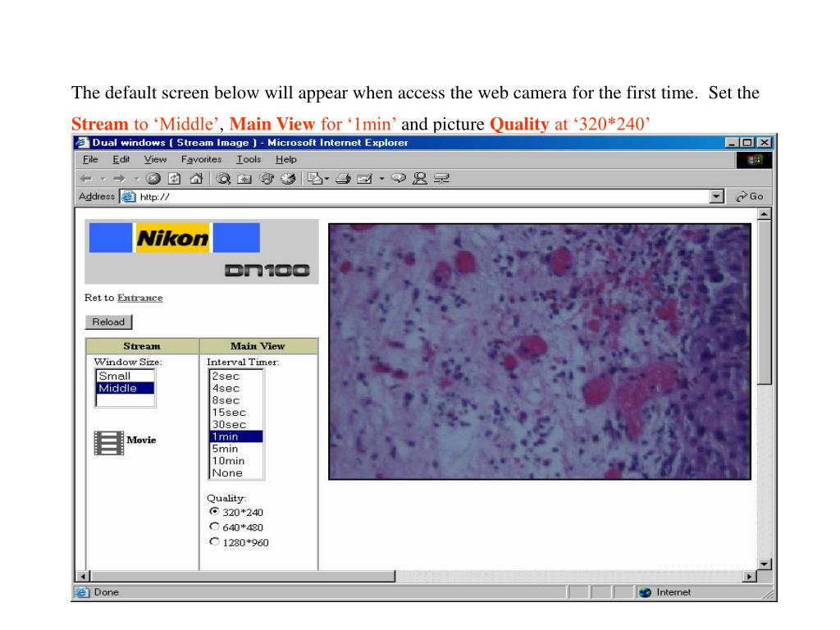840x630 pixels.
Task: Click the Print toolbar icon
Action: click(345, 178)
